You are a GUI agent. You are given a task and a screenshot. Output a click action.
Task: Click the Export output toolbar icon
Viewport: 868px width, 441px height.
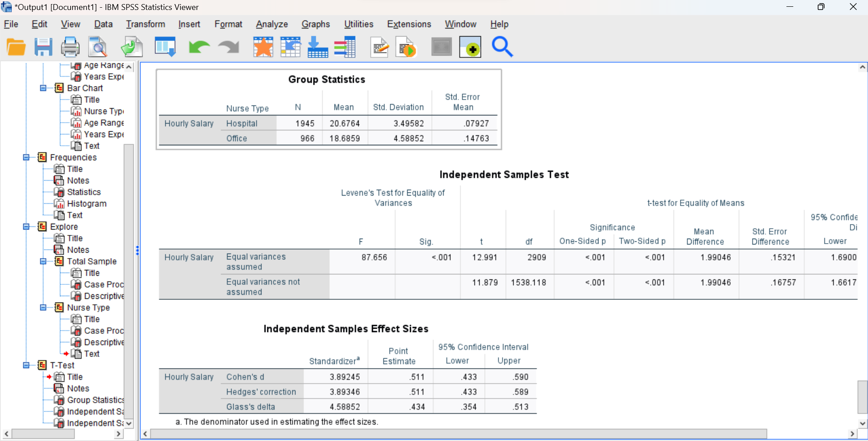[132, 47]
